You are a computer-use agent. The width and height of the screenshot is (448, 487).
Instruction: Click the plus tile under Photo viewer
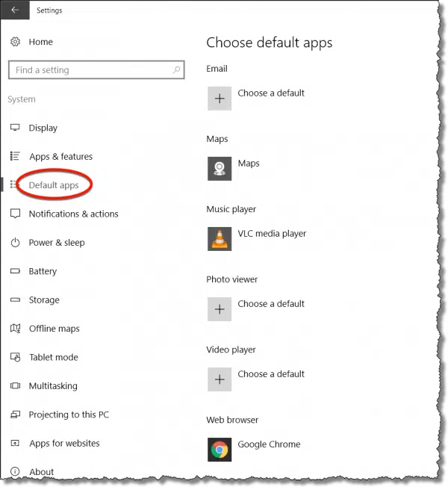coord(220,309)
